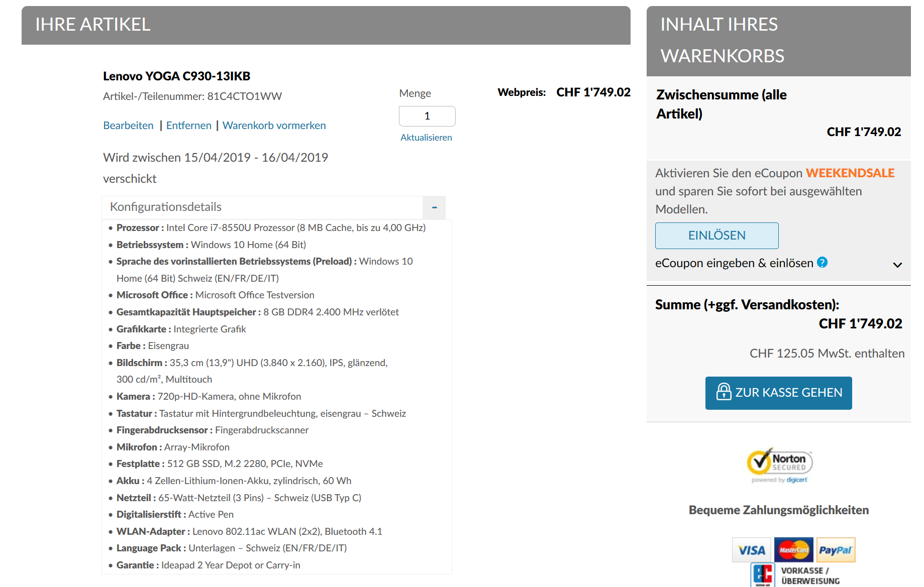Click the Netzteil 65-Watt line
The width and height of the screenshot is (924, 587).
coord(239,498)
